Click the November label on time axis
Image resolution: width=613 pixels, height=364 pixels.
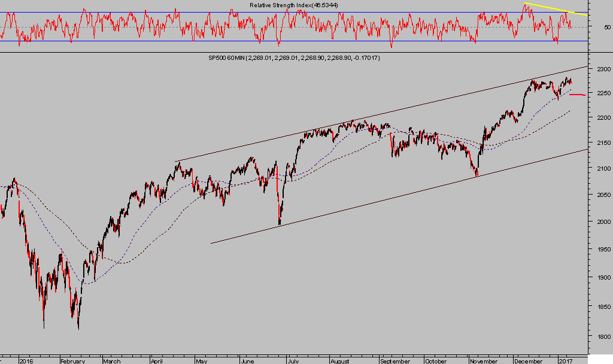pyautogui.click(x=483, y=361)
